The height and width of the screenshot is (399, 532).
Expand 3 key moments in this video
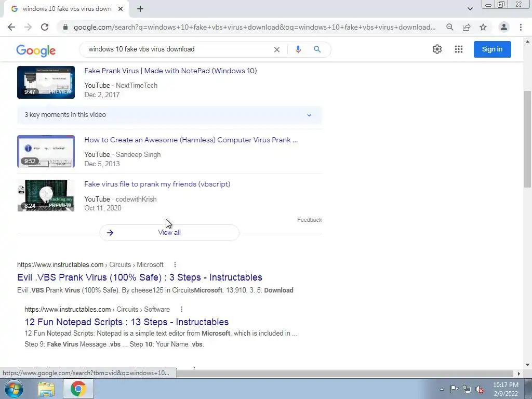(x=169, y=115)
